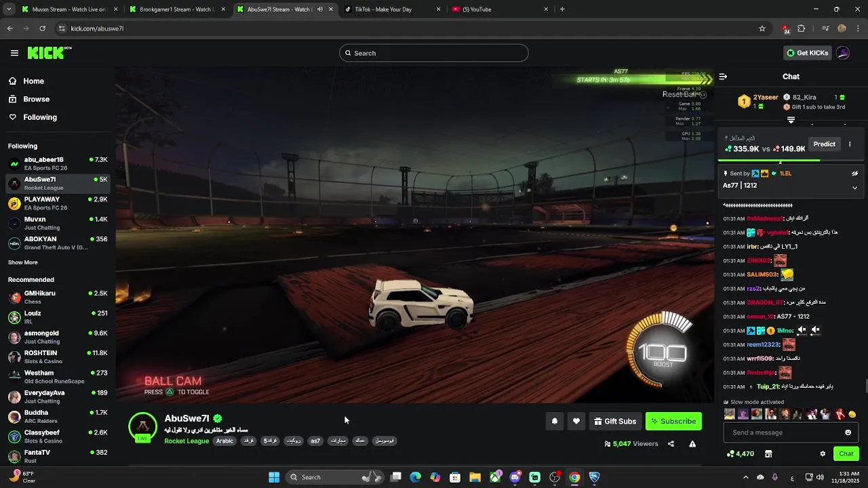Hide the pinned message with the eye icon
This screenshot has width=868, height=488.
click(854, 174)
